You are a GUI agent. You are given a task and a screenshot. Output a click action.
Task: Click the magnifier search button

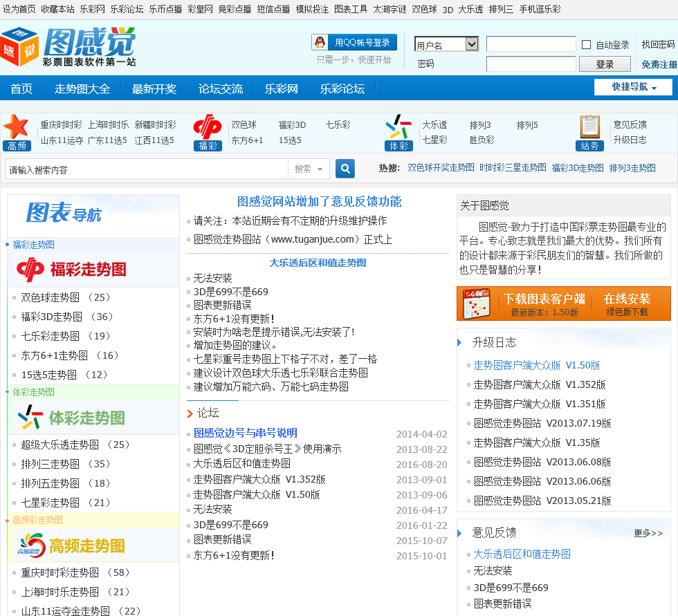[345, 169]
